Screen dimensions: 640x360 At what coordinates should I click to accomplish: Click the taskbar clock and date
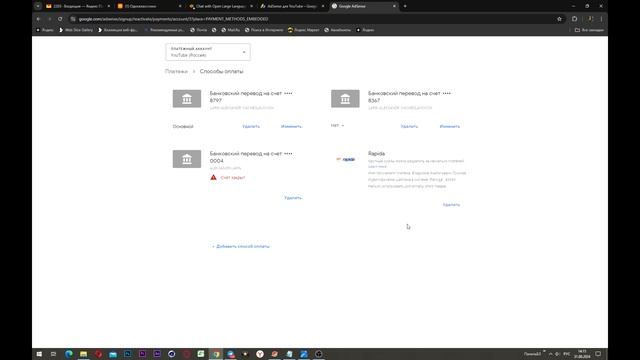coord(582,354)
